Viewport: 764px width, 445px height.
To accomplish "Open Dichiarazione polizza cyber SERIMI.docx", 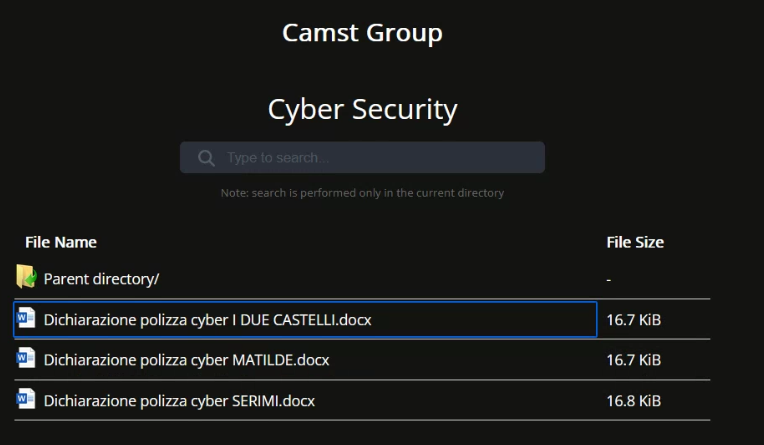I will tap(179, 400).
